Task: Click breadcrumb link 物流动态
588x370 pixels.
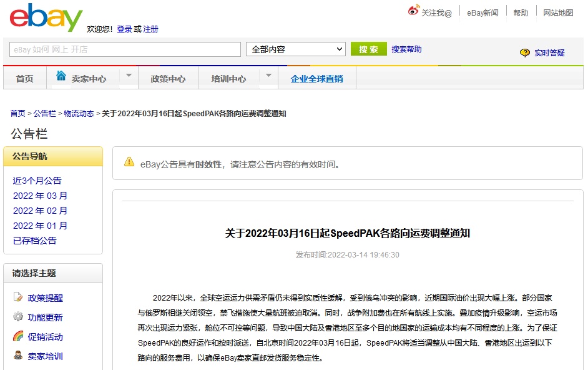Action: (x=79, y=114)
